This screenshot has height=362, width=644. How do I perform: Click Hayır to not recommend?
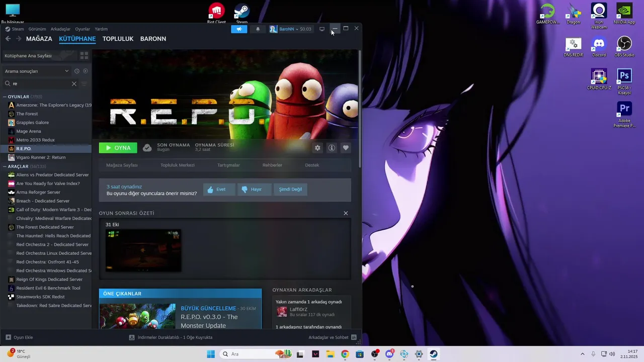coord(254,190)
